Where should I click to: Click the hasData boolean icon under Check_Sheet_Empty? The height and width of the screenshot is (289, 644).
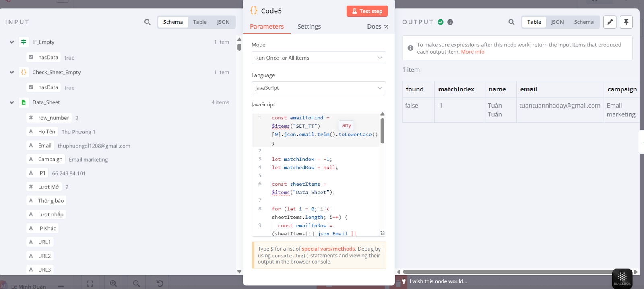pyautogui.click(x=31, y=87)
